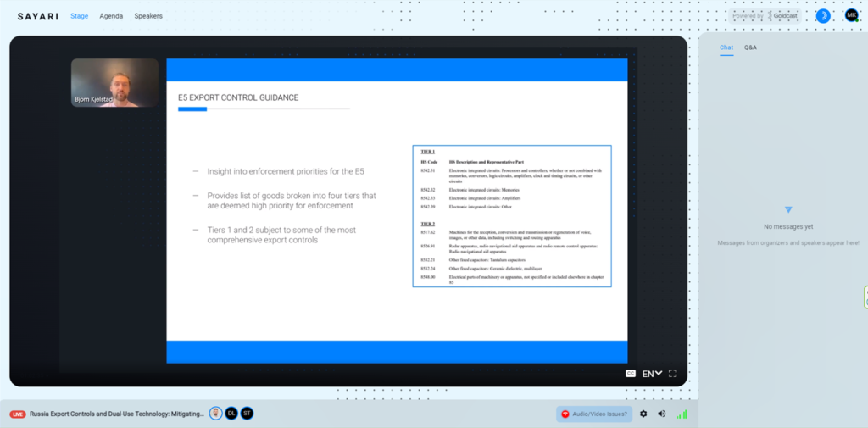Click the E5 Export Control Guidance slide heading
The image size is (868, 428).
[238, 97]
